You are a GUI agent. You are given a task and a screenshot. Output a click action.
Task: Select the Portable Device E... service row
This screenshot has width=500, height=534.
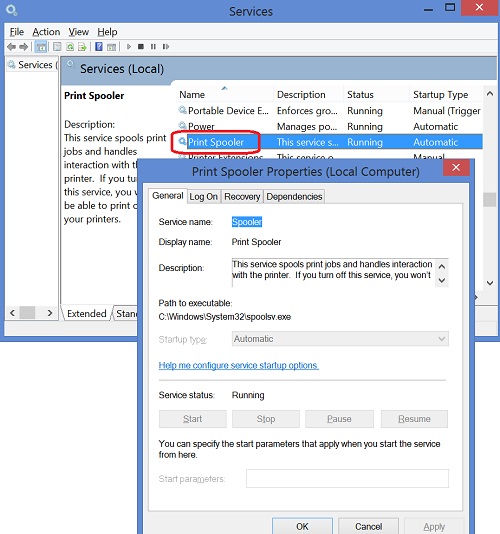coord(329,110)
